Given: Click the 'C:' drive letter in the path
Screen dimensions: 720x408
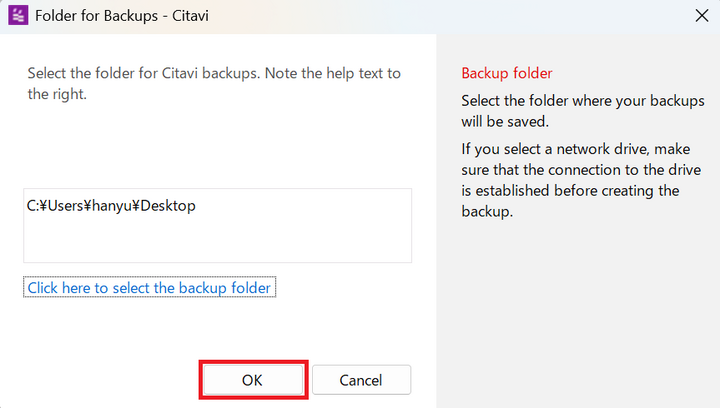Looking at the screenshot, I should (x=33, y=206).
